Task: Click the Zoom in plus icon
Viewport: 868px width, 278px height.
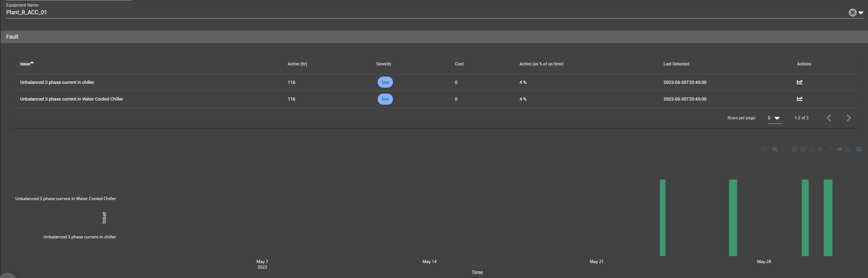Action: coord(795,149)
